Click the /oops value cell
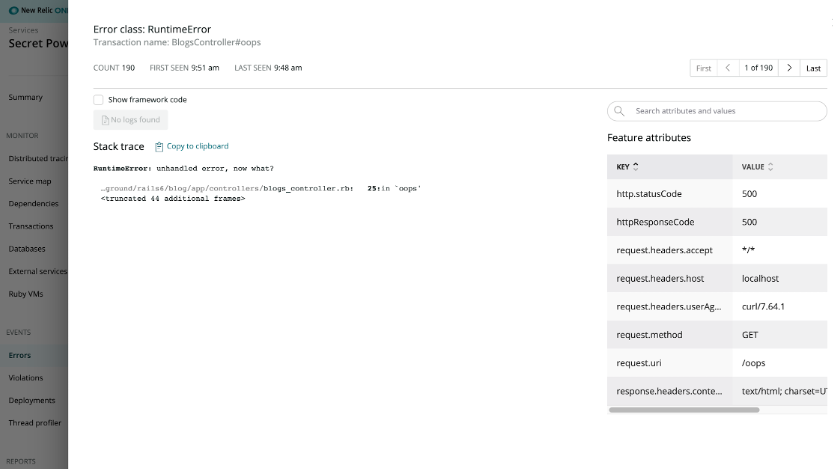The width and height of the screenshot is (833, 469). coord(779,363)
